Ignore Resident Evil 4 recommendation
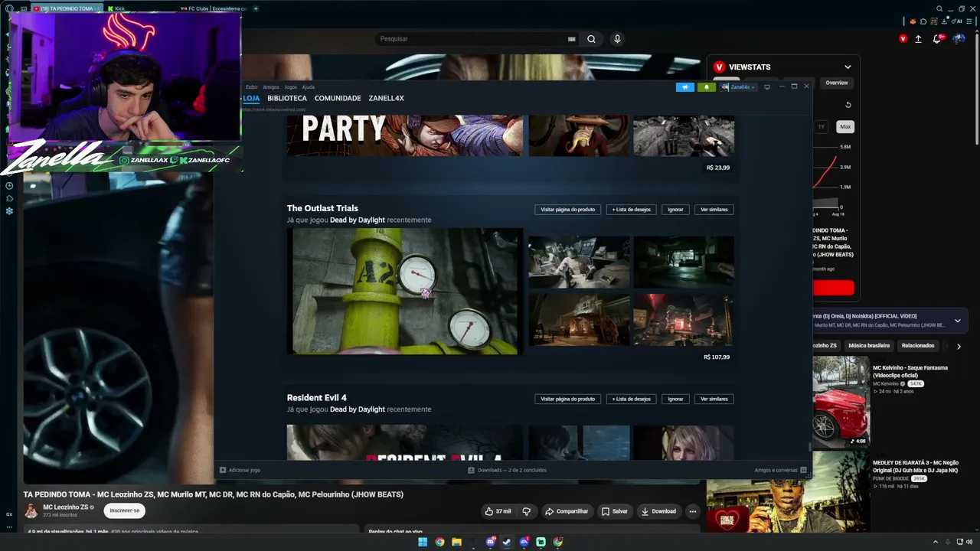This screenshot has width=980, height=551. [x=675, y=399]
